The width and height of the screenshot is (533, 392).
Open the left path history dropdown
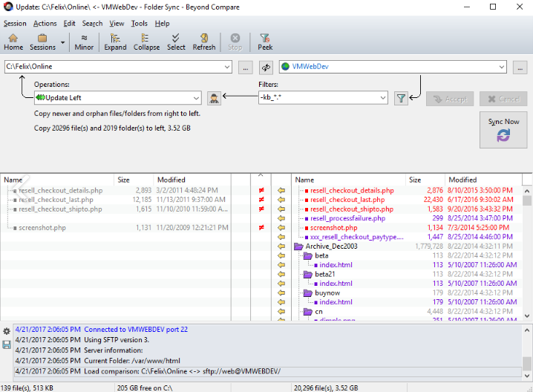pyautogui.click(x=227, y=67)
